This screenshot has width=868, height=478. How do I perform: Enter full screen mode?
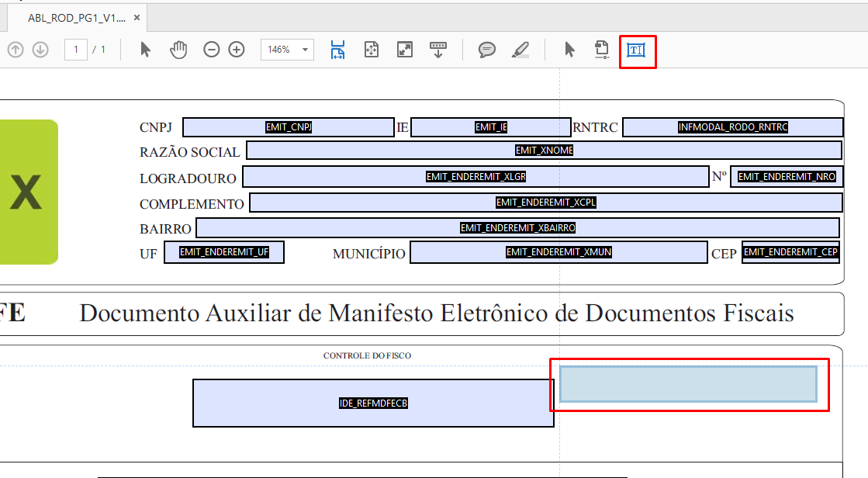click(x=405, y=50)
